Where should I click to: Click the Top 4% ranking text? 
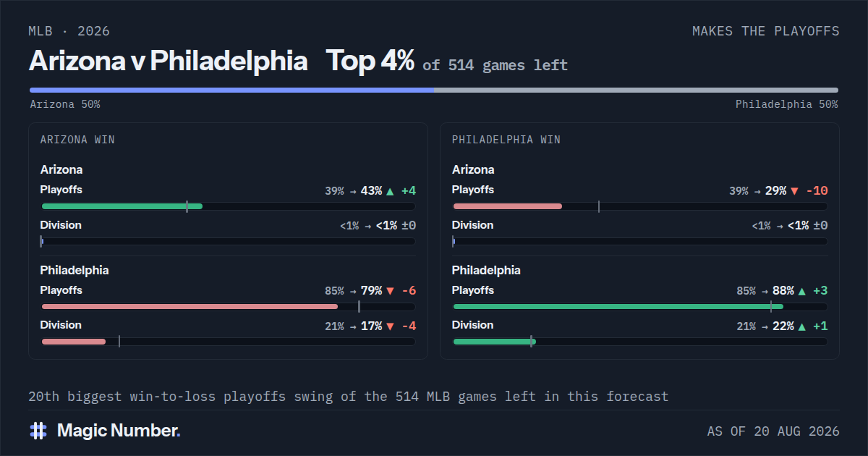[370, 62]
